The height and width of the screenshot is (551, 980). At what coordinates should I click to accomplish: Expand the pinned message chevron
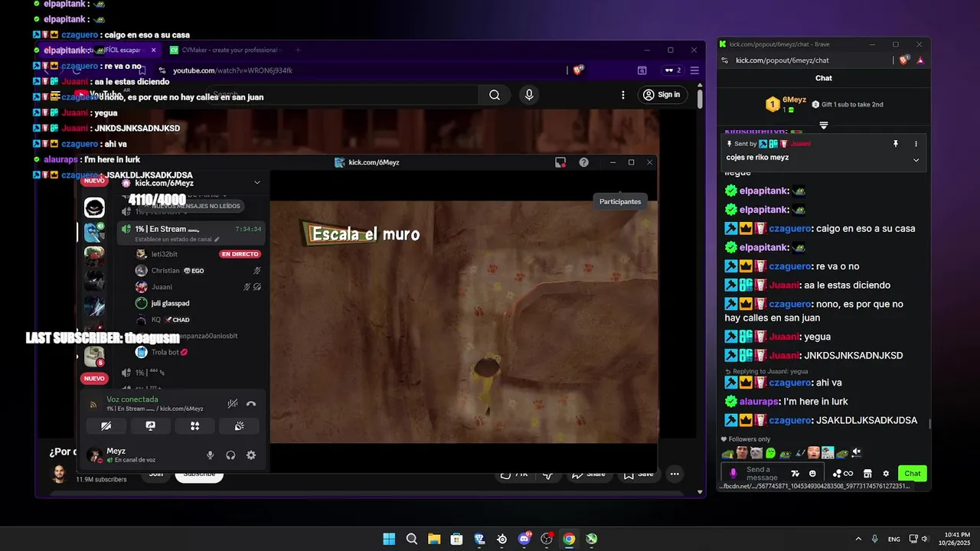pyautogui.click(x=916, y=160)
